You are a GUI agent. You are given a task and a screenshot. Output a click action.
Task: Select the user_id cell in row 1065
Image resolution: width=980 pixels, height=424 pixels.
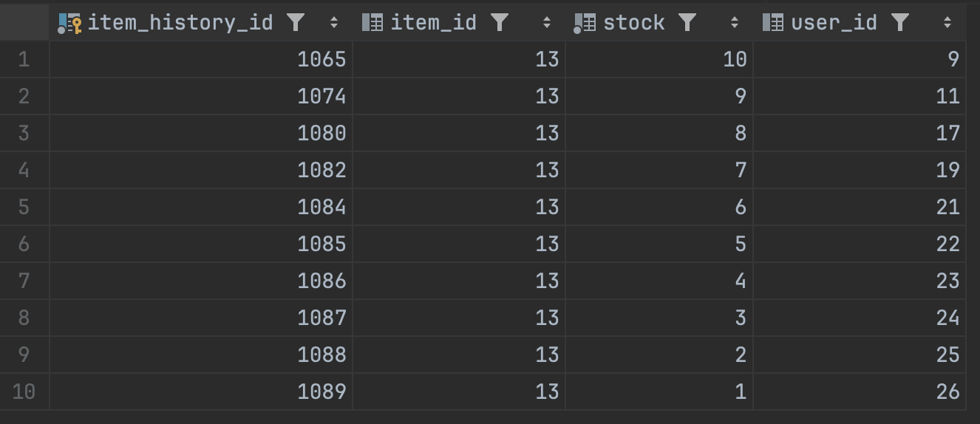[x=860, y=59]
